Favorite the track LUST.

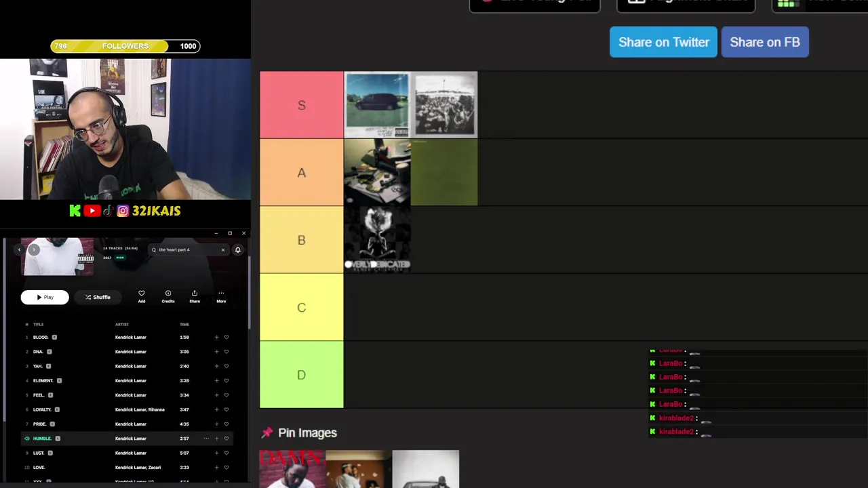pyautogui.click(x=226, y=453)
